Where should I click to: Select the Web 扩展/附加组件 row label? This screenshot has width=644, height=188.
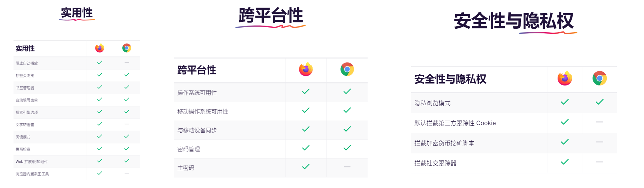click(x=32, y=162)
